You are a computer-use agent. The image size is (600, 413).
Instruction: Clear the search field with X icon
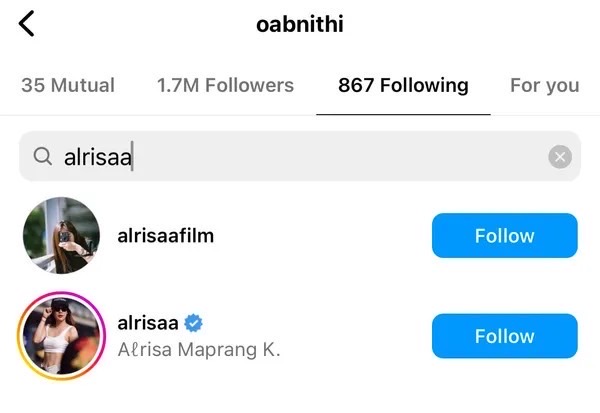pos(560,157)
